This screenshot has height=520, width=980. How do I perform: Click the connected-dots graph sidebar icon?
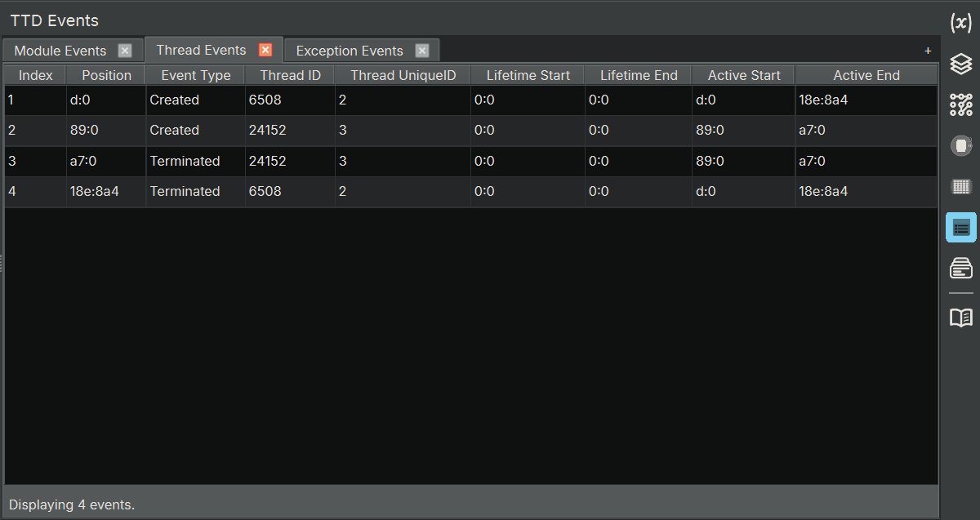(960, 104)
